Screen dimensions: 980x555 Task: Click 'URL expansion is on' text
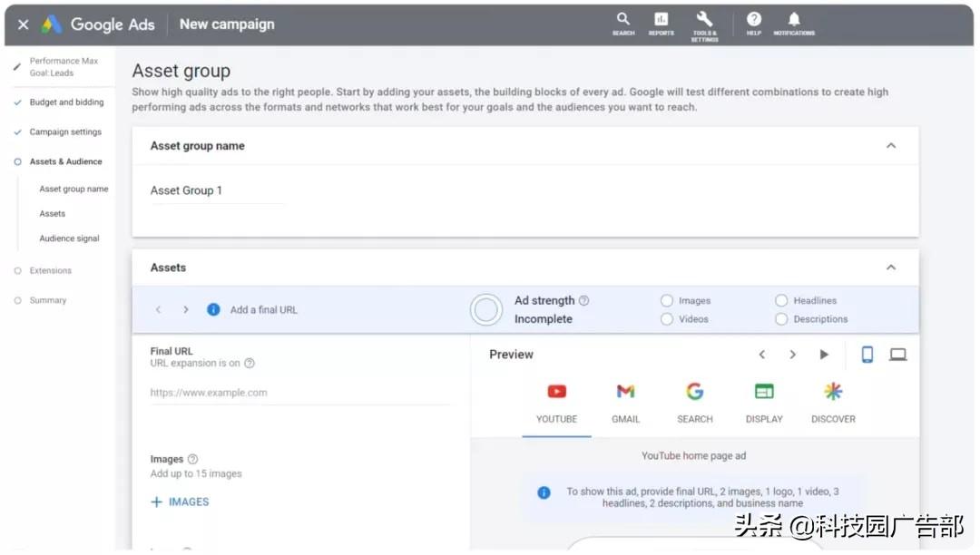point(195,364)
